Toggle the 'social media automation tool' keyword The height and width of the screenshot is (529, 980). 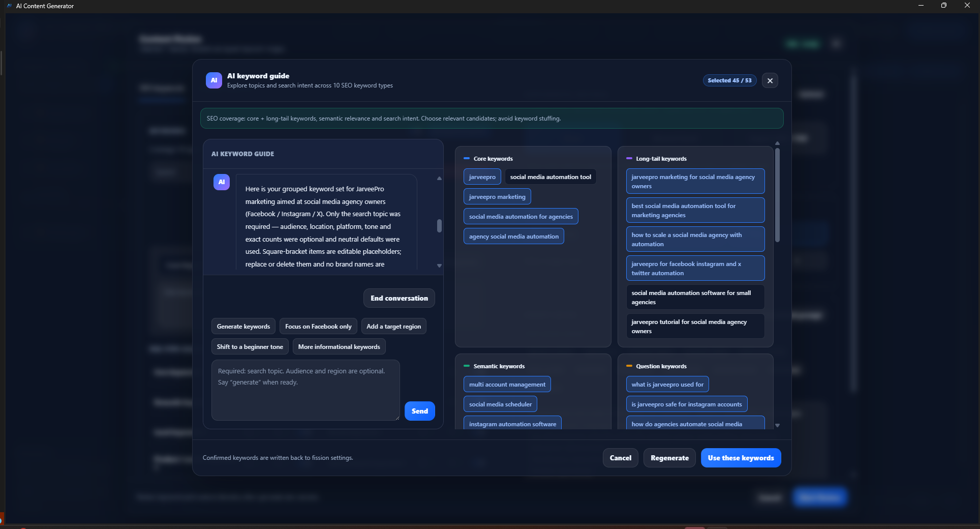(550, 177)
